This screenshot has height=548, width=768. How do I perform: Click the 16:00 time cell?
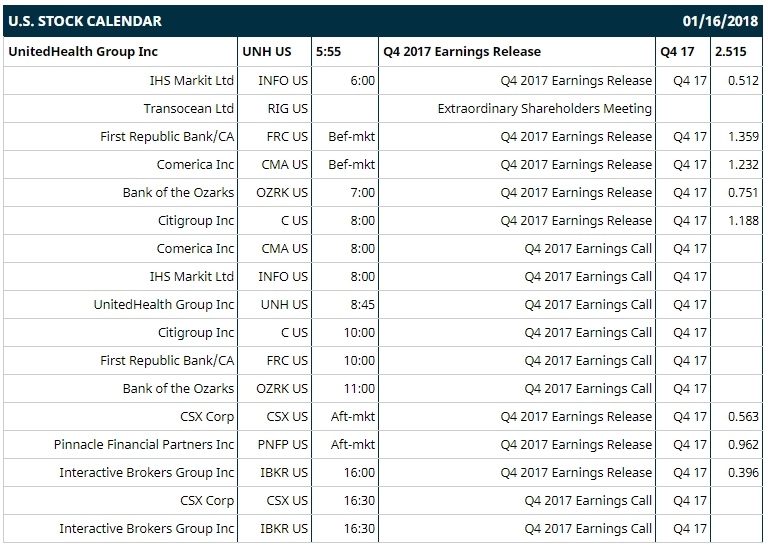359,473
